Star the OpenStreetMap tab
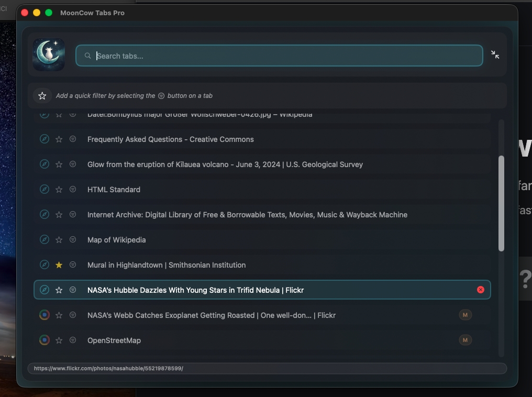 click(x=59, y=340)
